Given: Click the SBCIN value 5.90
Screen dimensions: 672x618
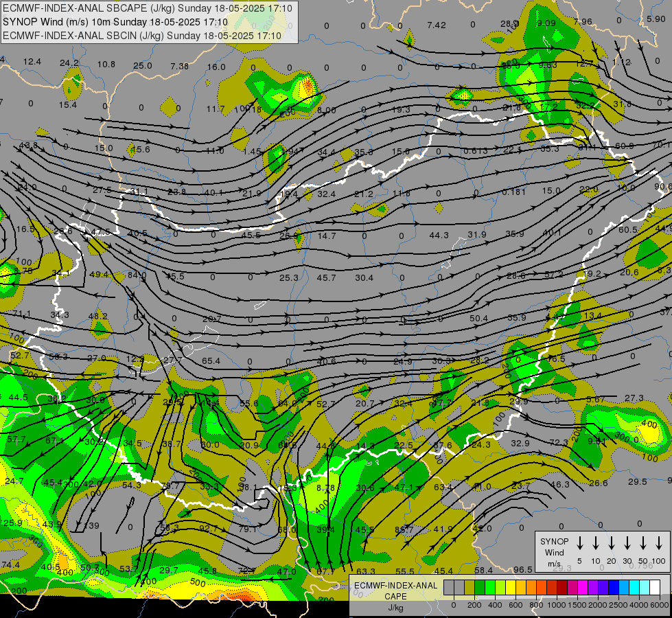Looking at the screenshot, I should [656, 19].
